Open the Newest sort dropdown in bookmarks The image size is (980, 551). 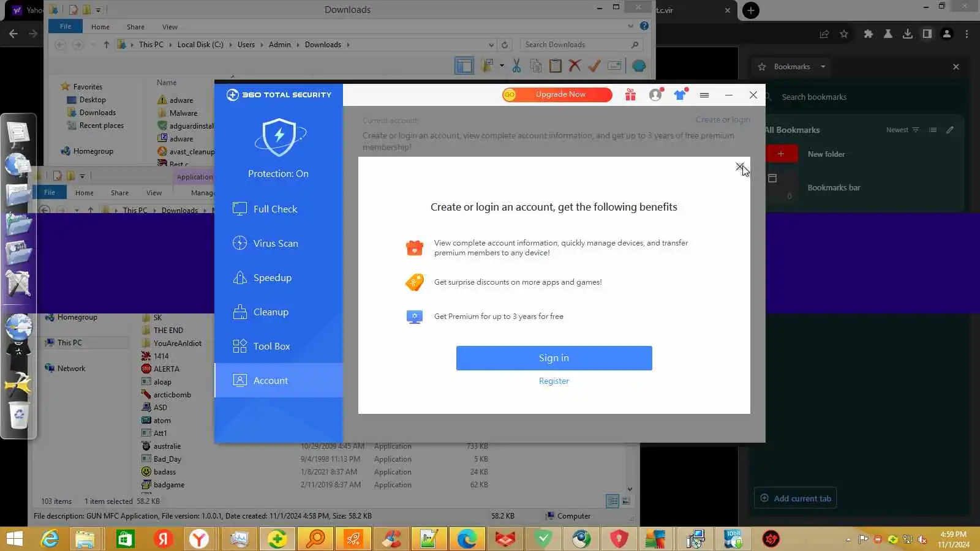click(x=903, y=130)
